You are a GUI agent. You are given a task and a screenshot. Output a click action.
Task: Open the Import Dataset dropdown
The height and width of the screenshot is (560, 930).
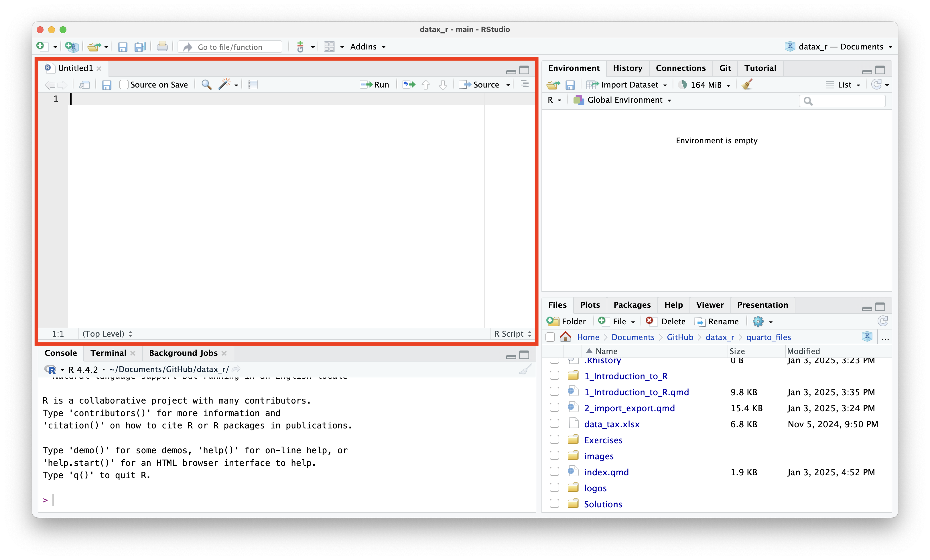pos(629,85)
